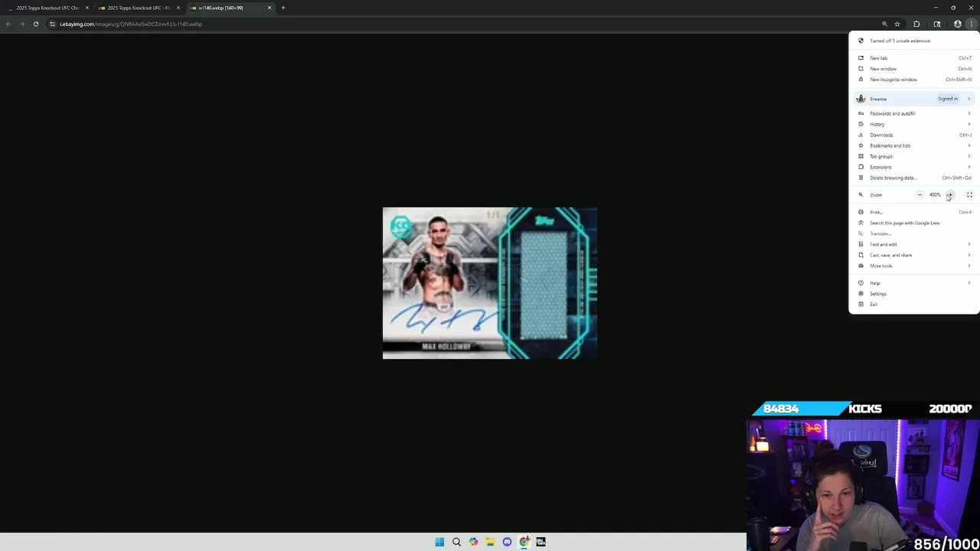Switch to second 2025 Topps Knockout UFC tab
Image resolution: width=980 pixels, height=551 pixels.
(x=139, y=8)
